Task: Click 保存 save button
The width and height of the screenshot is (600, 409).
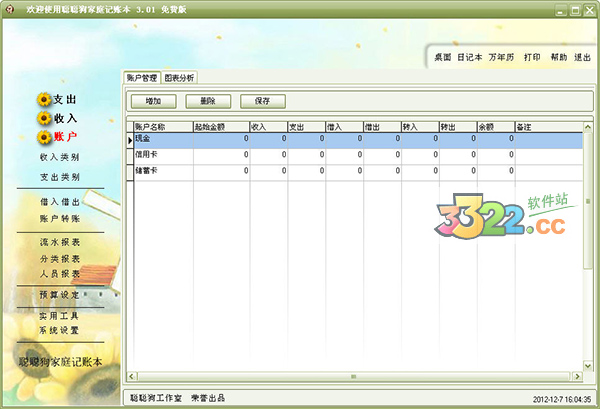Action: [262, 101]
